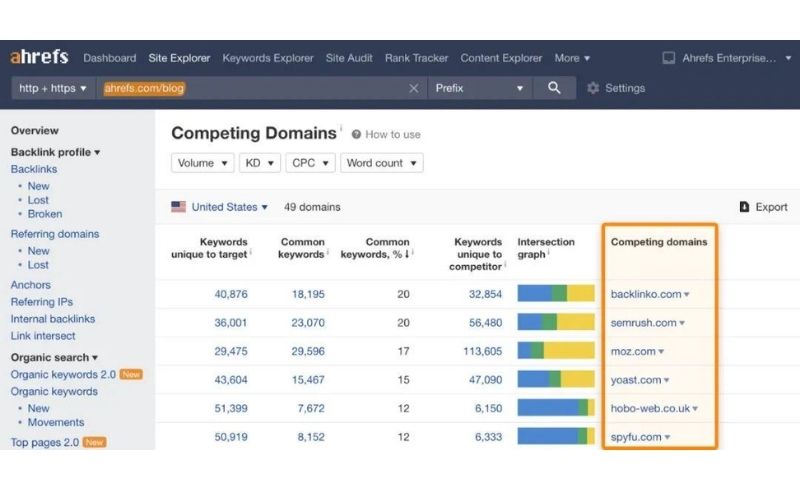Open the spyfu.com dropdown
The image size is (800, 500).
(667, 437)
